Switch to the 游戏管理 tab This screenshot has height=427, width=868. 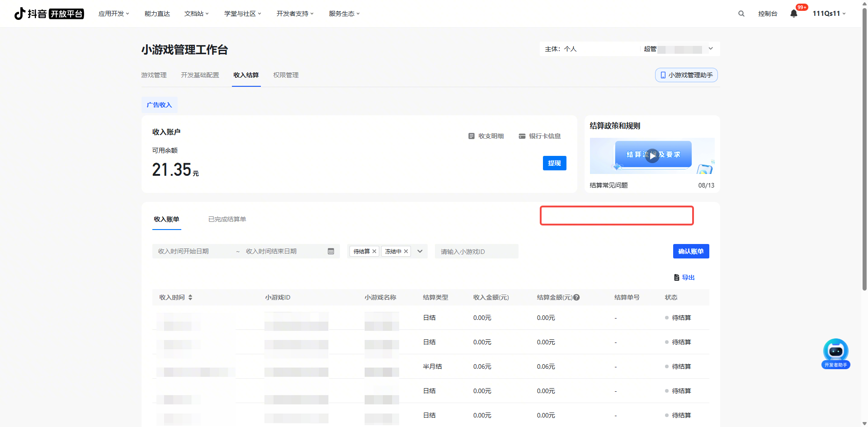[154, 75]
